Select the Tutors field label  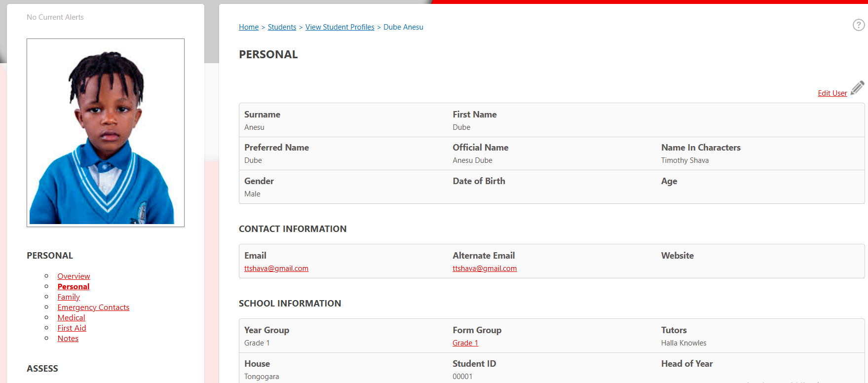pos(674,330)
